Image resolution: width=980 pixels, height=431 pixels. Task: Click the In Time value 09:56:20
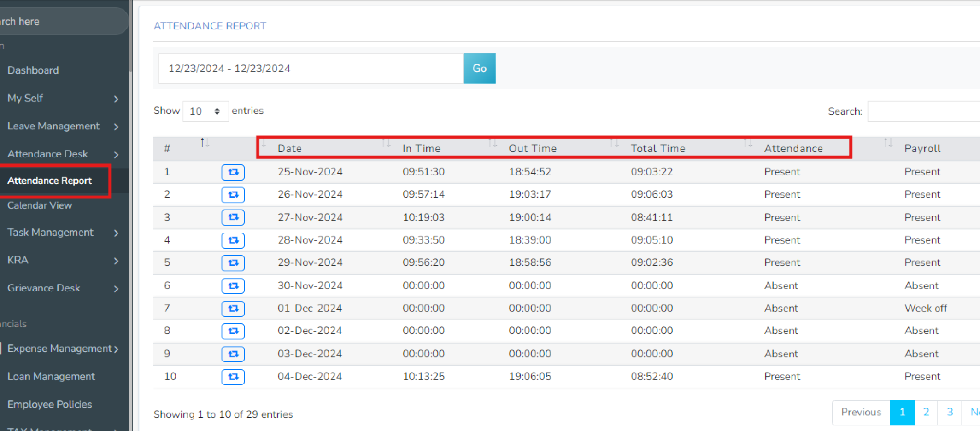[x=423, y=262]
